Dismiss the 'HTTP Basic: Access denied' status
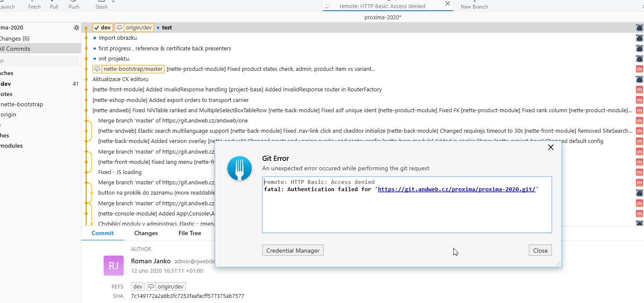 (x=447, y=3)
